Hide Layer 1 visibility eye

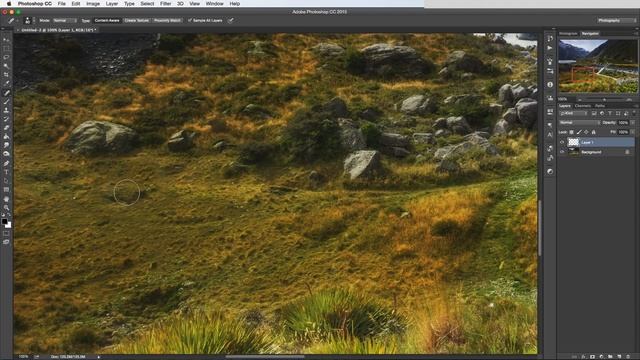(562, 142)
